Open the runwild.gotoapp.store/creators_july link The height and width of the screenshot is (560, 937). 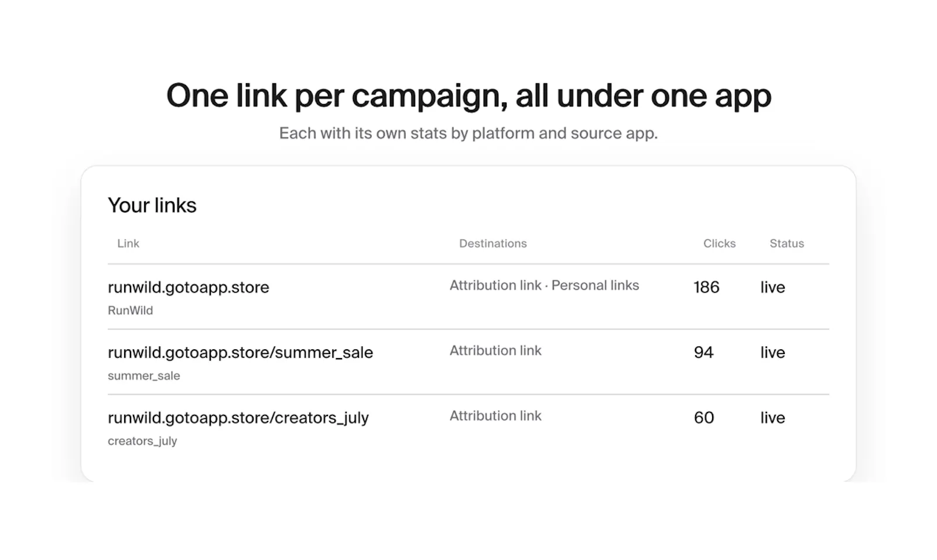tap(238, 418)
